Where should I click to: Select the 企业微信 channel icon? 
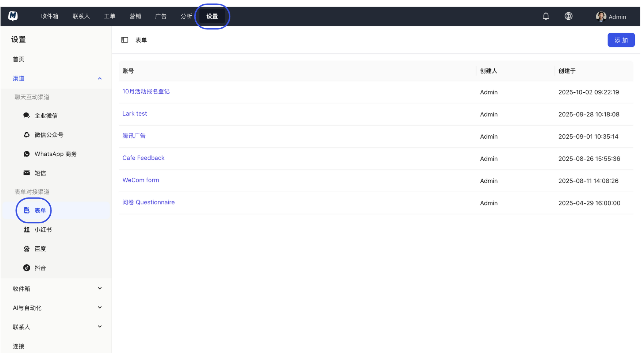coord(26,115)
